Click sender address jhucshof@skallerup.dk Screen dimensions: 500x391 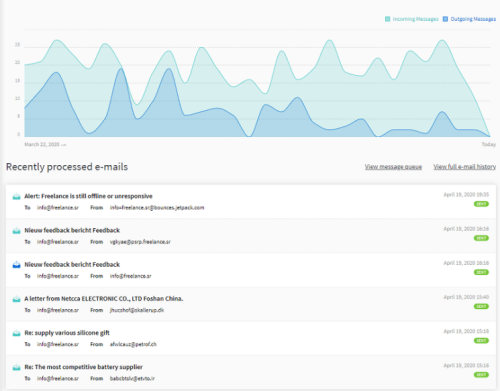[137, 310]
